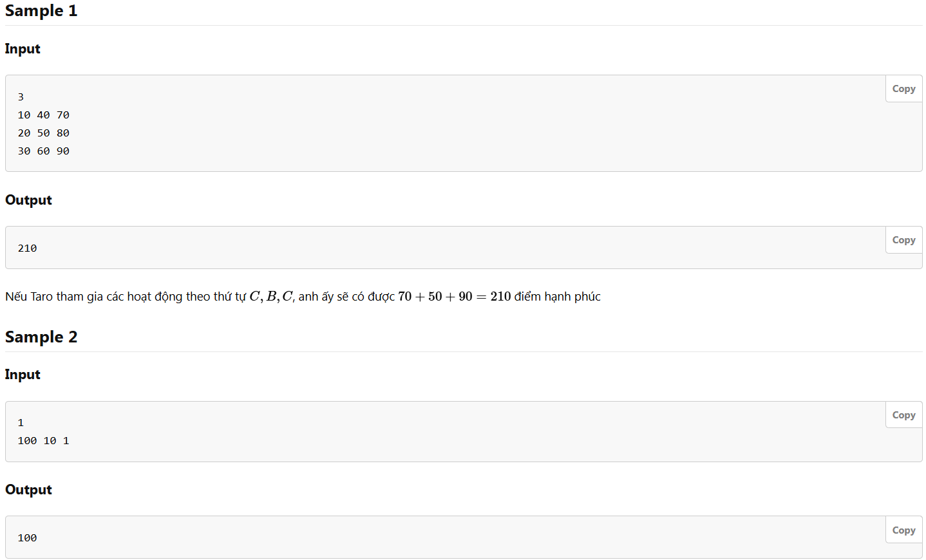Select the Input heading under Sample 1

coord(23,49)
